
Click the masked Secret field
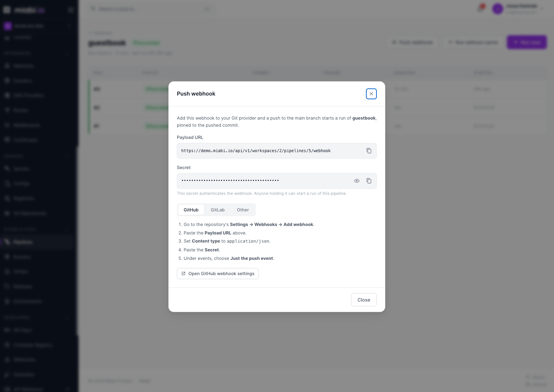pos(277,181)
